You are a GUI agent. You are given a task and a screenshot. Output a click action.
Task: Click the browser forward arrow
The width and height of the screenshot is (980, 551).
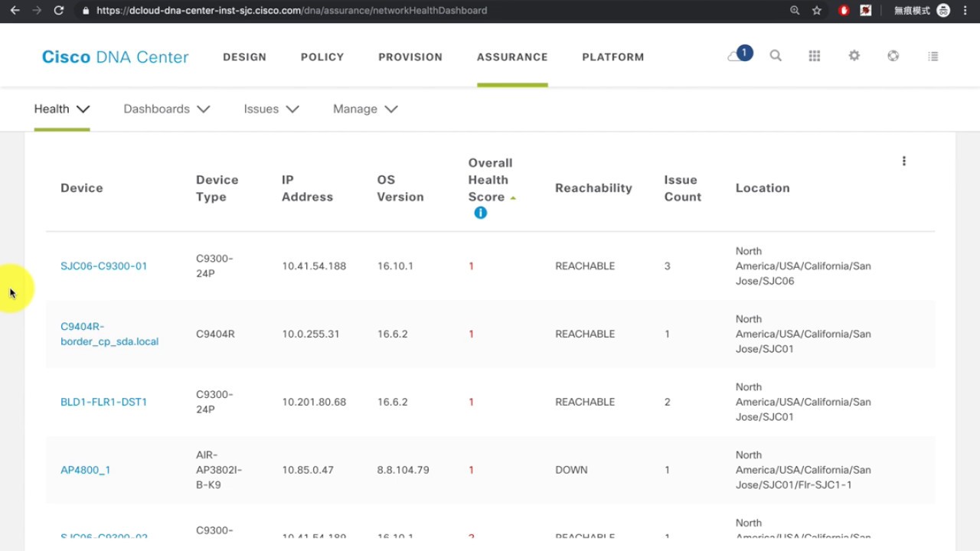pyautogui.click(x=37, y=11)
